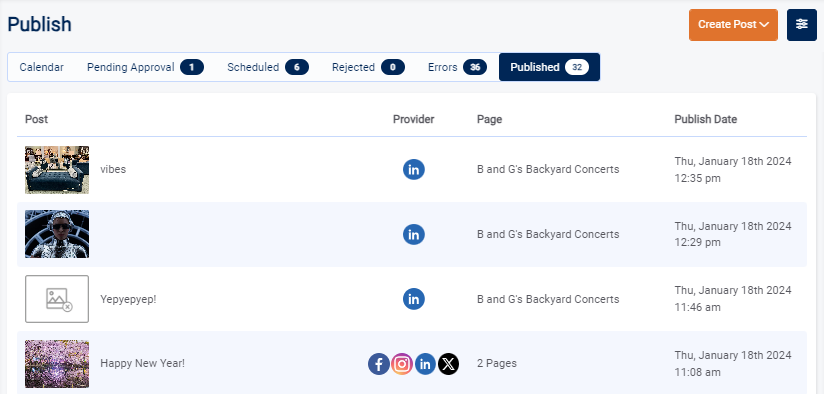Open the filter settings sliders icon button
The image size is (824, 394).
coord(801,25)
